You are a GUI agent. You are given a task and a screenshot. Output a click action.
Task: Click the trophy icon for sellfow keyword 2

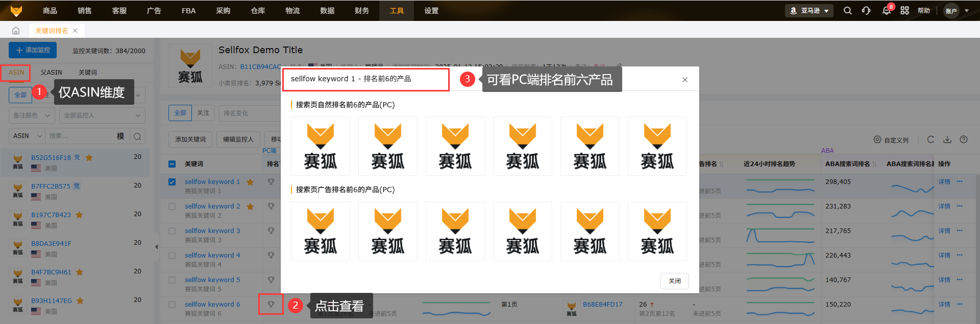pos(271,206)
